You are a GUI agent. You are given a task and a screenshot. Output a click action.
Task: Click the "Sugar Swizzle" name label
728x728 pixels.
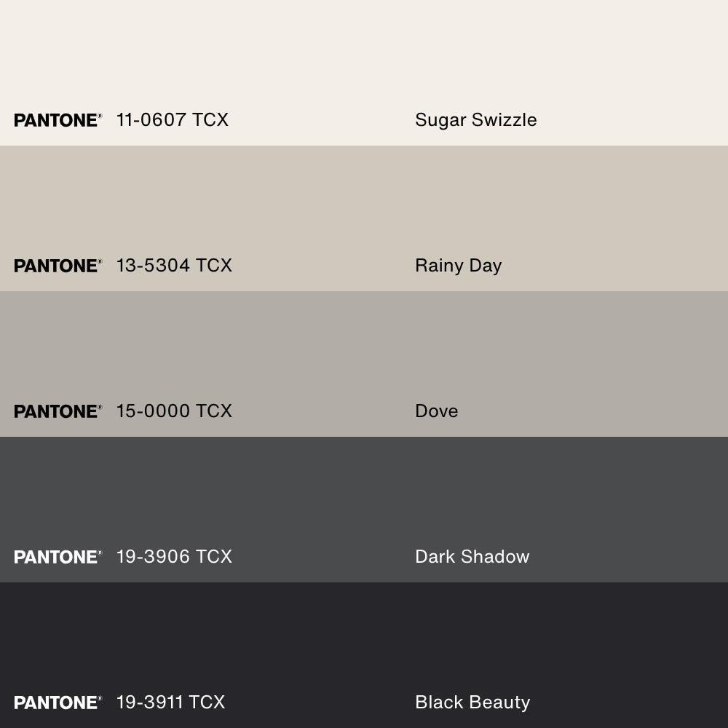pos(475,120)
